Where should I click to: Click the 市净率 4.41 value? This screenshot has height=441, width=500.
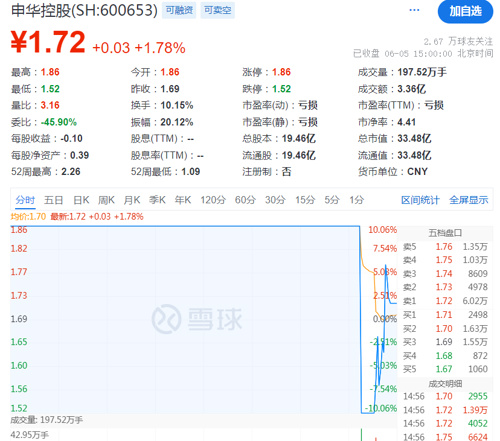point(406,122)
